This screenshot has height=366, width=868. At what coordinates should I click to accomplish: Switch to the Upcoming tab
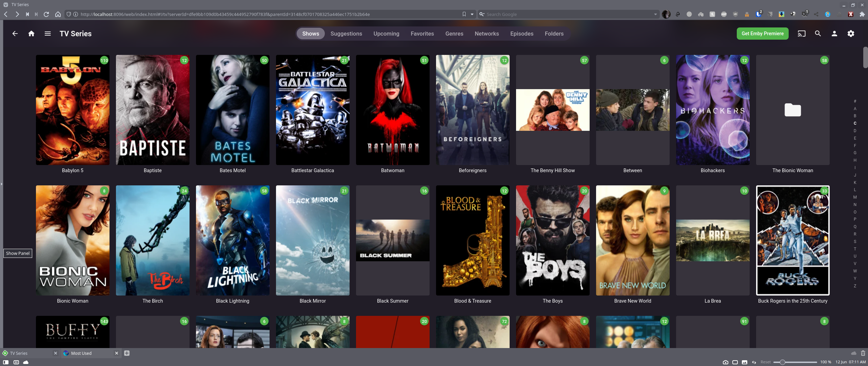tap(386, 34)
